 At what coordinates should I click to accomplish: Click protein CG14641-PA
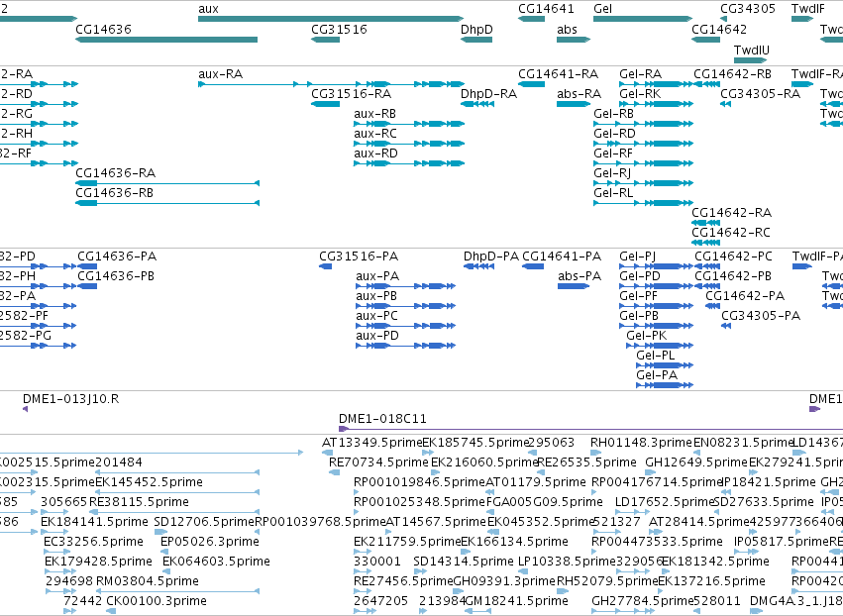tap(562, 257)
